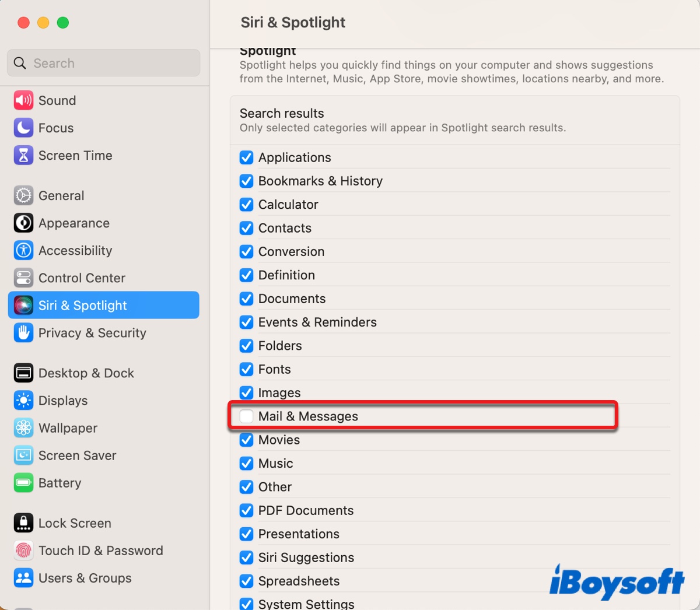Click the Privacy & Security hand icon
The height and width of the screenshot is (610, 700).
point(23,332)
